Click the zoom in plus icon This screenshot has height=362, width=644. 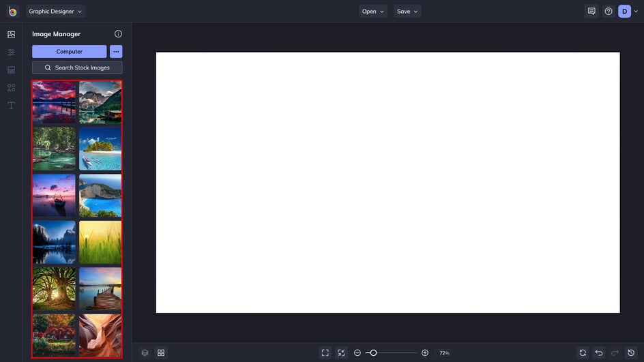(425, 352)
